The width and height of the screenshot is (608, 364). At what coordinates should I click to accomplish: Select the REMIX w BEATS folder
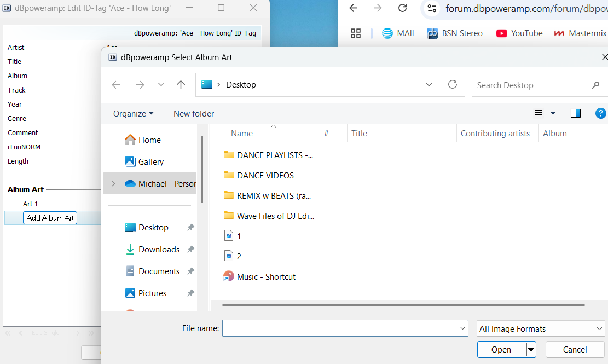[x=268, y=196]
